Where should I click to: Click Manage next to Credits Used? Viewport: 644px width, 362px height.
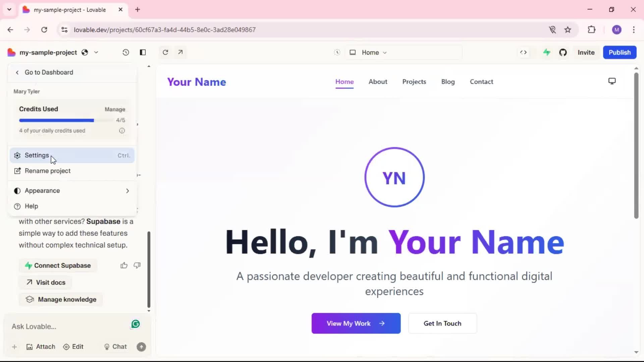[115, 109]
